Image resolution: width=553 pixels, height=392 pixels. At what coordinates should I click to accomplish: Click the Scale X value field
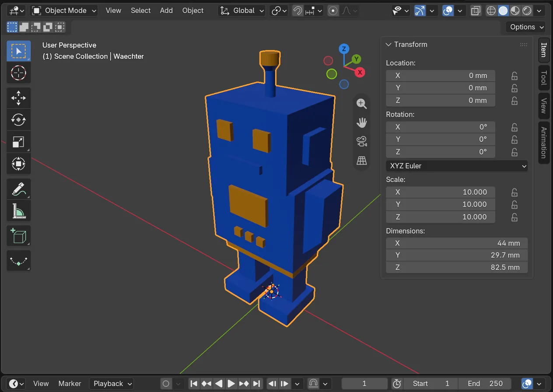pyautogui.click(x=441, y=192)
